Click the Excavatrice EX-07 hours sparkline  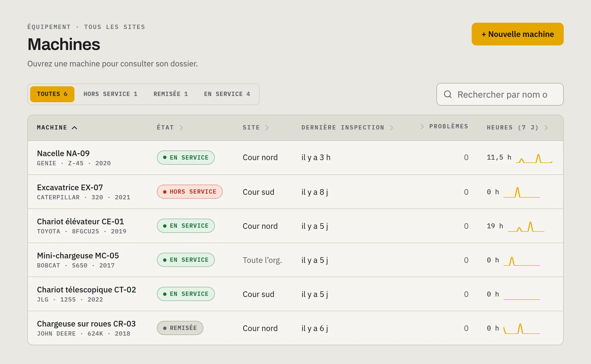[x=522, y=192]
